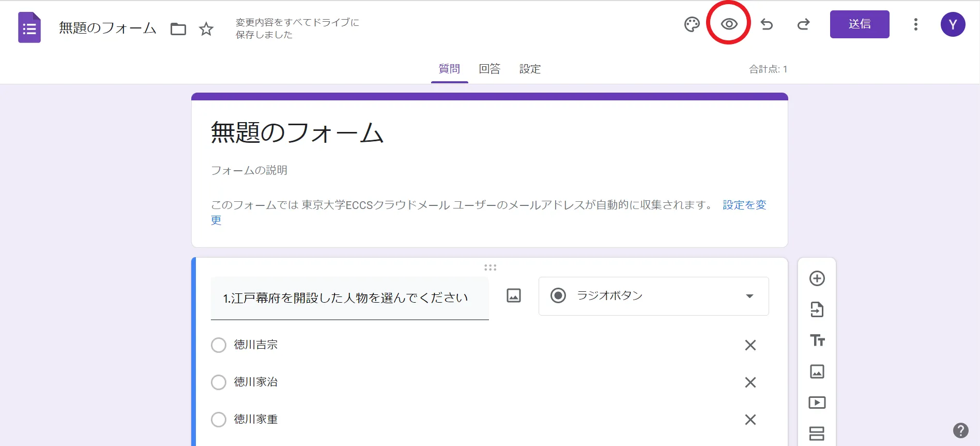Add a section from sidebar

click(x=817, y=433)
